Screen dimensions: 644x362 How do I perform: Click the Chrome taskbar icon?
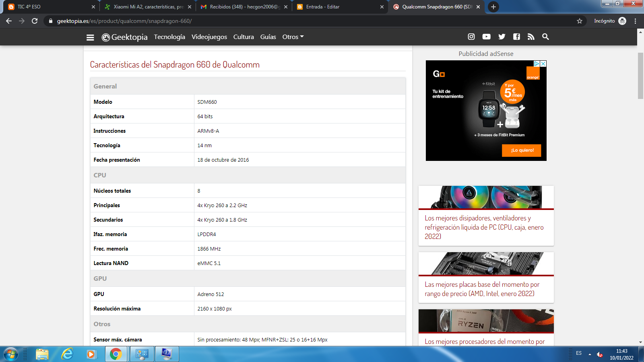pyautogui.click(x=116, y=354)
